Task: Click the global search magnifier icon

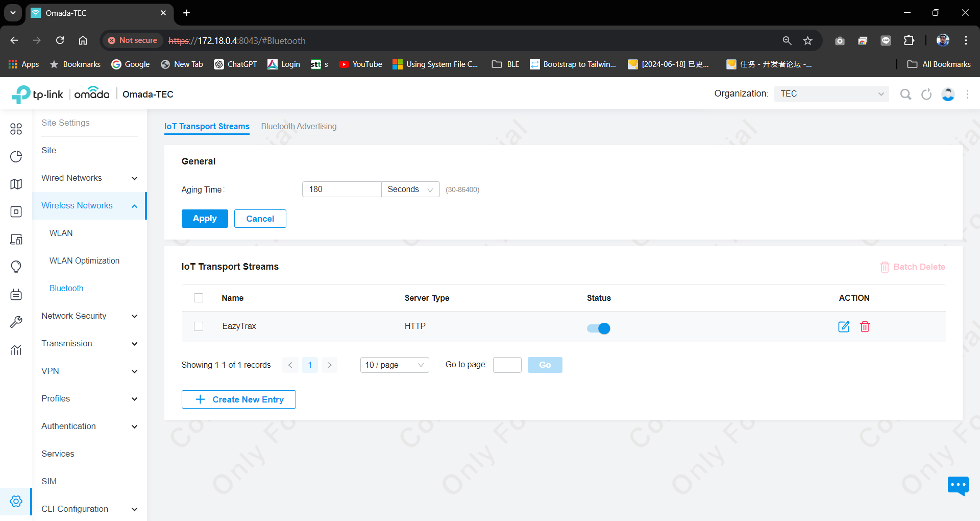Action: pos(905,94)
